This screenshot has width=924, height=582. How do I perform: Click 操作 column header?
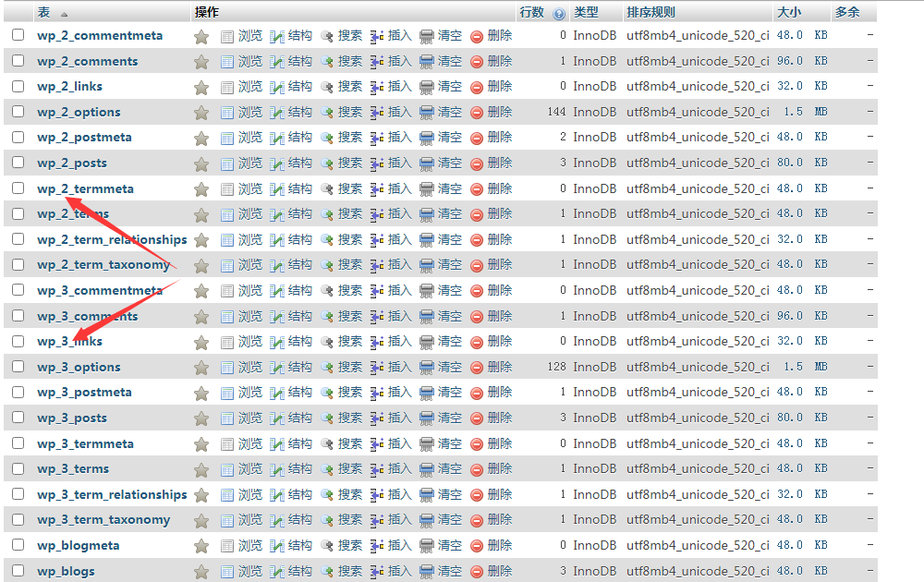tap(207, 12)
